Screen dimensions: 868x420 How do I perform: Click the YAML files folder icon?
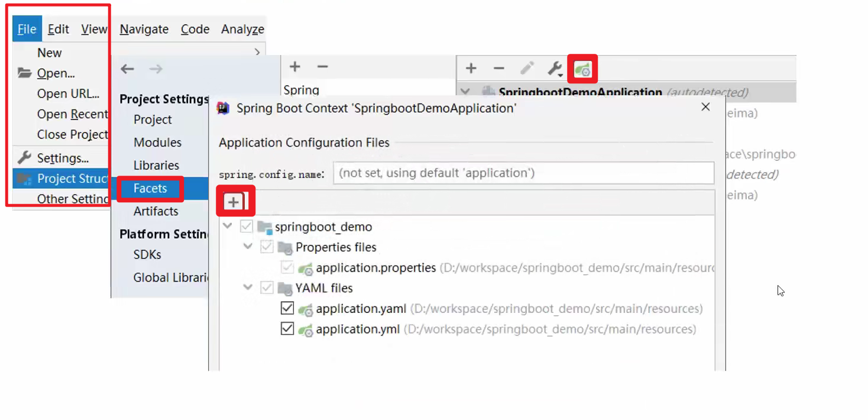click(x=285, y=289)
